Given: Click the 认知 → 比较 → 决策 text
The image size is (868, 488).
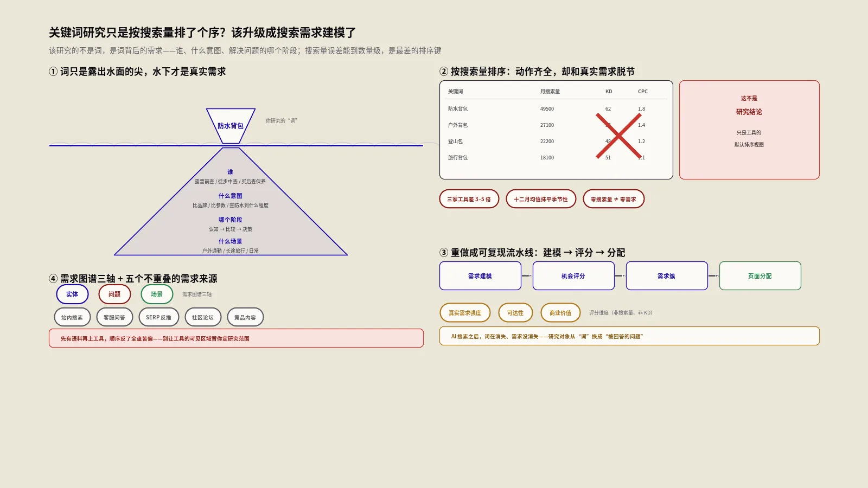Looking at the screenshot, I should pyautogui.click(x=231, y=229).
